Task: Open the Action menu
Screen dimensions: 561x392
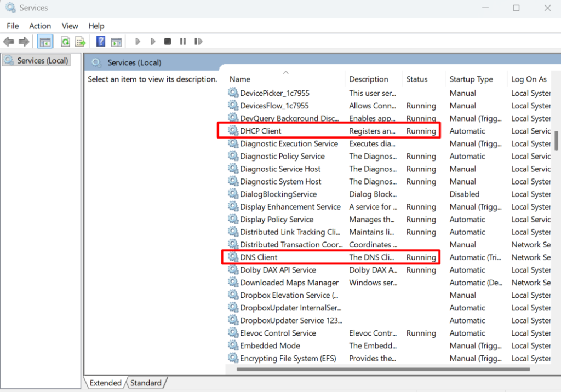Action: (x=40, y=26)
